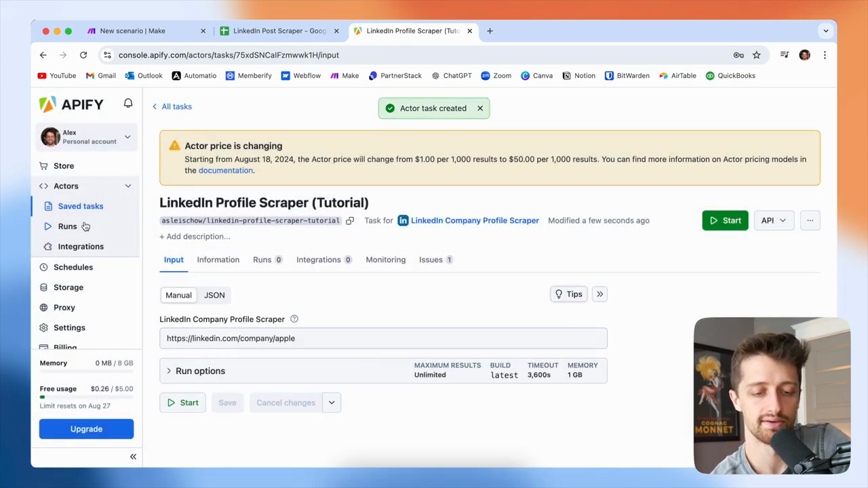The height and width of the screenshot is (488, 868).
Task: Open a new browser tab
Action: point(490,30)
